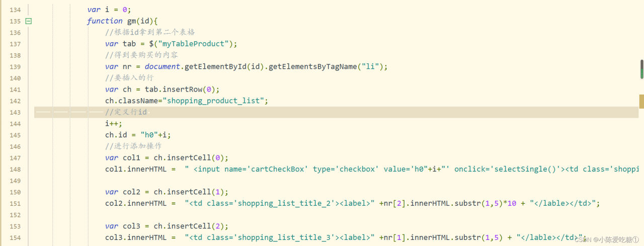Click 'tab.insertRow(0);' statement

tap(182, 90)
